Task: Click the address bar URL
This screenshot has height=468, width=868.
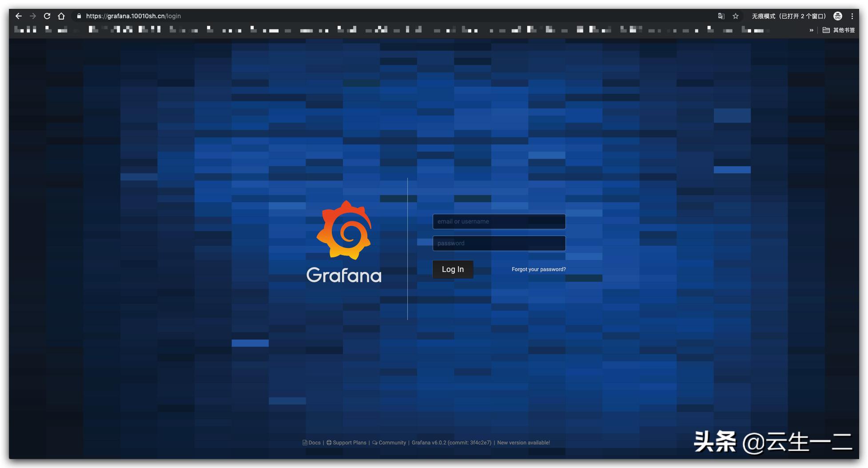Action: coord(133,16)
